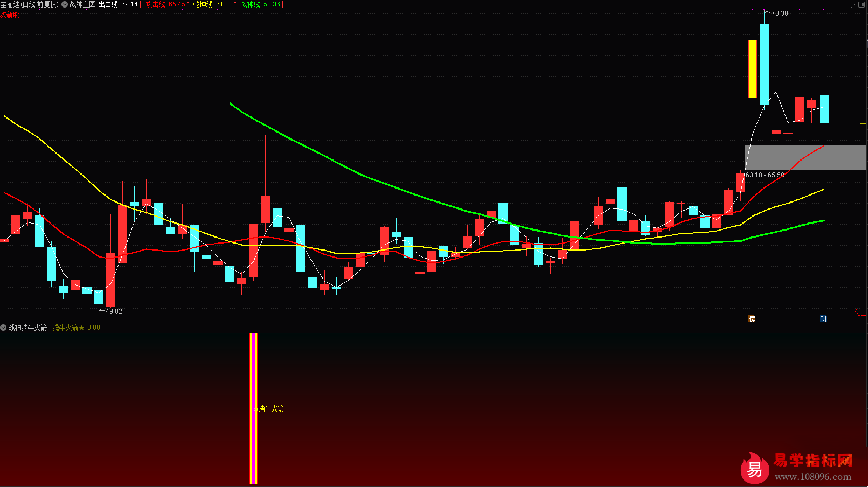Click the yellow highlighted candlestick bar
Viewport: 868px width, 487px height.
pos(752,69)
